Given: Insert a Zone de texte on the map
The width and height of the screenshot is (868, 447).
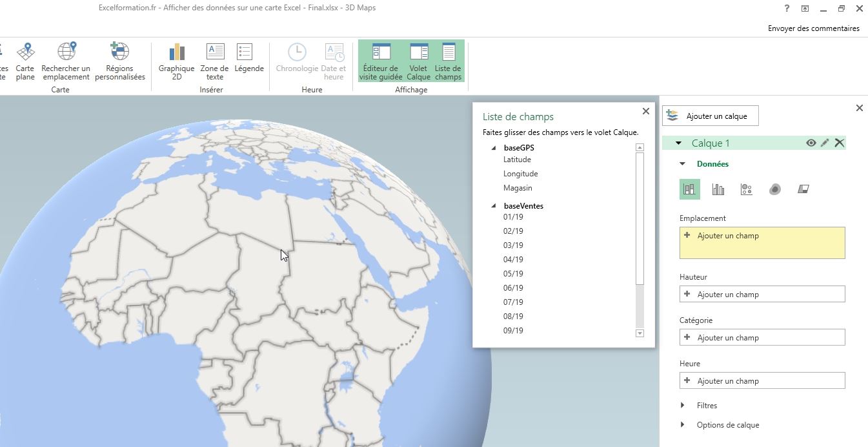Looking at the screenshot, I should (x=214, y=61).
